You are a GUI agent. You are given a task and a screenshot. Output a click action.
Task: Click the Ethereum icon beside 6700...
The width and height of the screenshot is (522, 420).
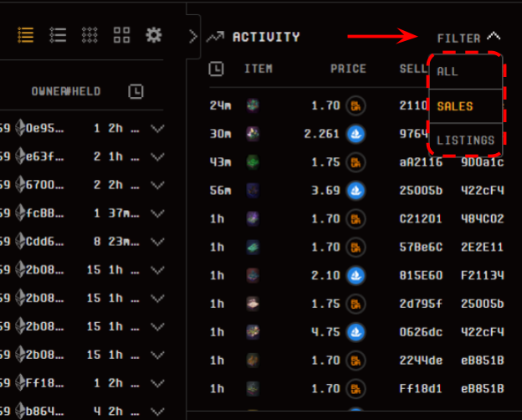pyautogui.click(x=20, y=185)
